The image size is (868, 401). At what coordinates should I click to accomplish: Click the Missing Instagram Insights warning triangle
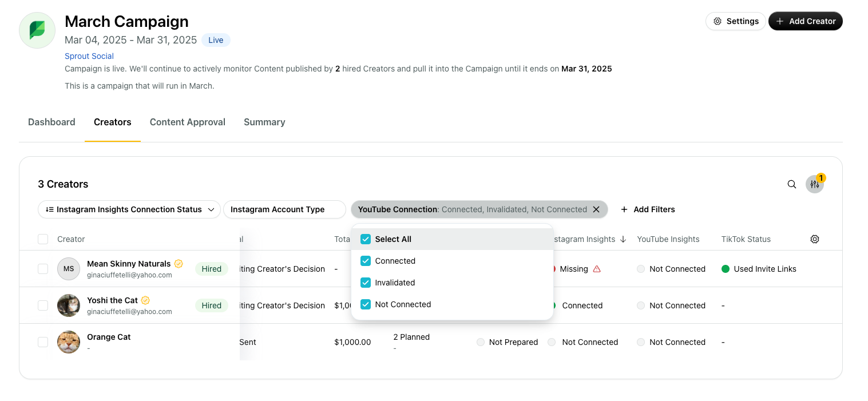click(597, 269)
